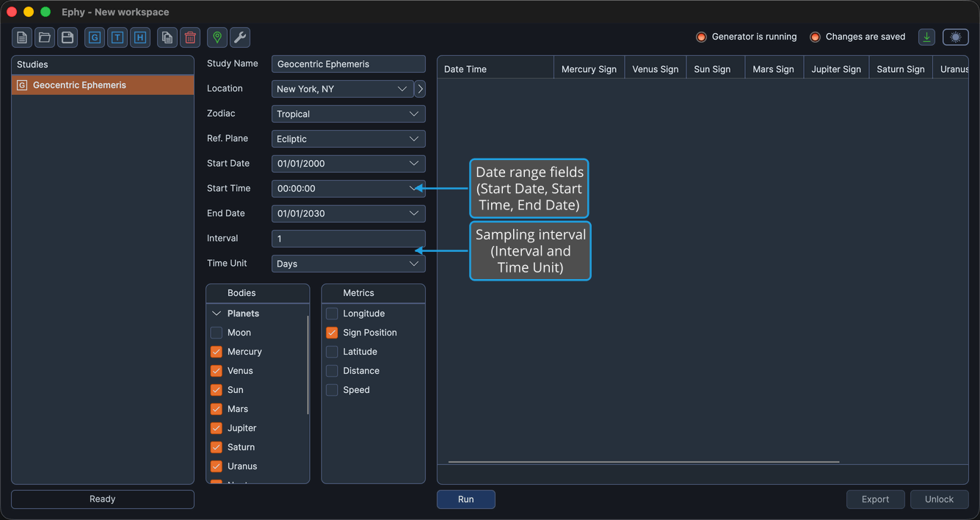The width and height of the screenshot is (980, 520).
Task: Click the arrow button beside the Location field
Action: coord(420,89)
